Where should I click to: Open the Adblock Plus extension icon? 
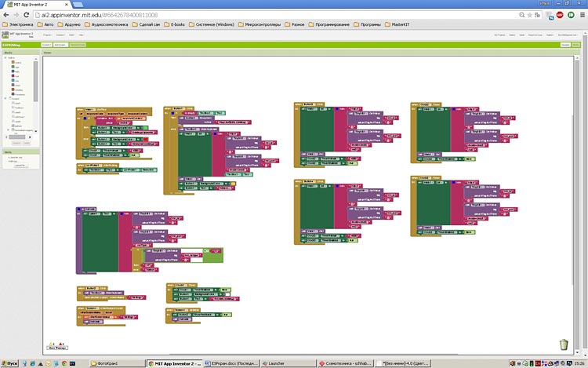pos(559,14)
